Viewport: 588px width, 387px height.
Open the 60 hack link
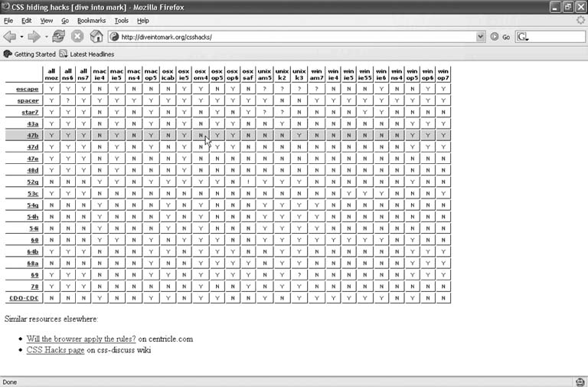click(35, 240)
